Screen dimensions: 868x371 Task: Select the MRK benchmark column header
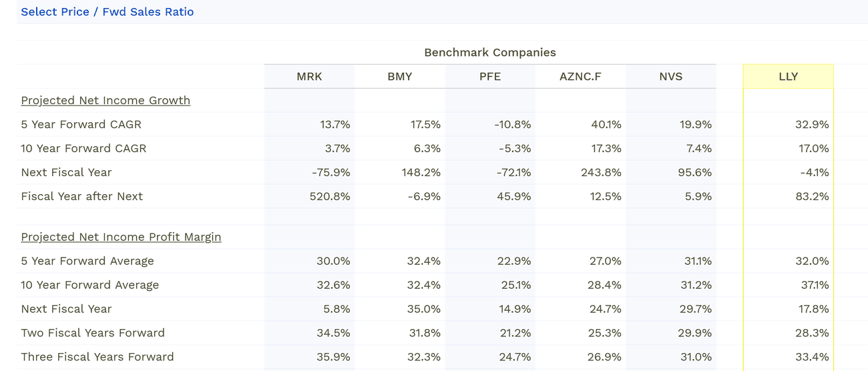pyautogui.click(x=309, y=77)
